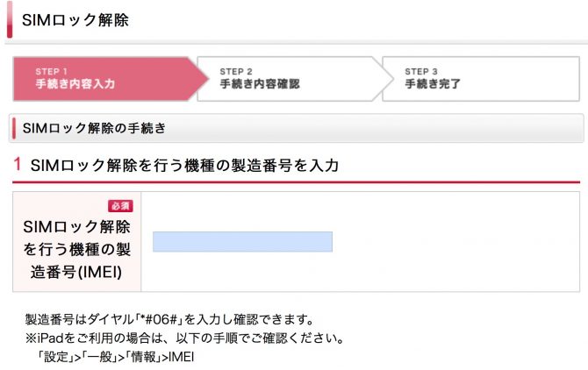The height and width of the screenshot is (370, 588).
Task: Click the 製造番号はダイヤル help text line
Action: 169,319
